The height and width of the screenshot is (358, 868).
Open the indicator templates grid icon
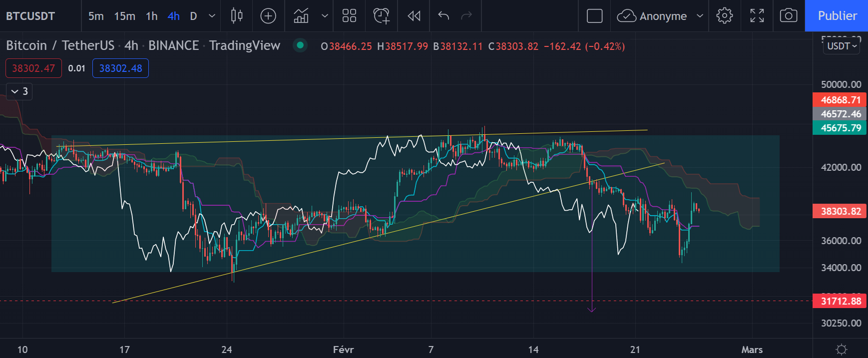coord(349,16)
